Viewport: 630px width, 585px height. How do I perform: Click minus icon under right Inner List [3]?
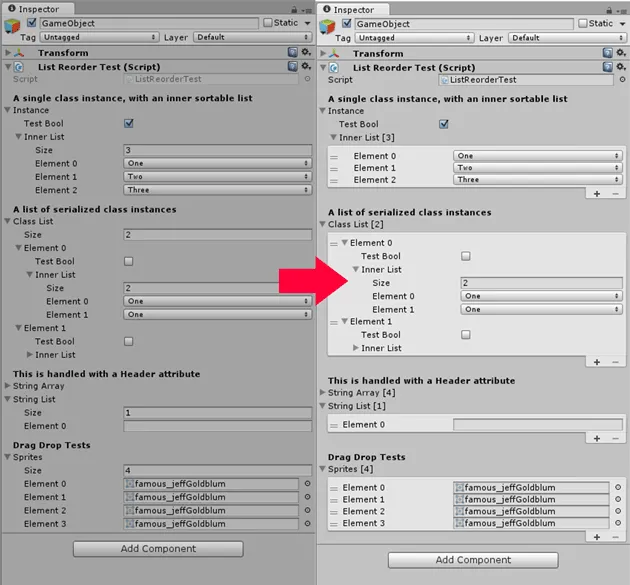[x=616, y=194]
